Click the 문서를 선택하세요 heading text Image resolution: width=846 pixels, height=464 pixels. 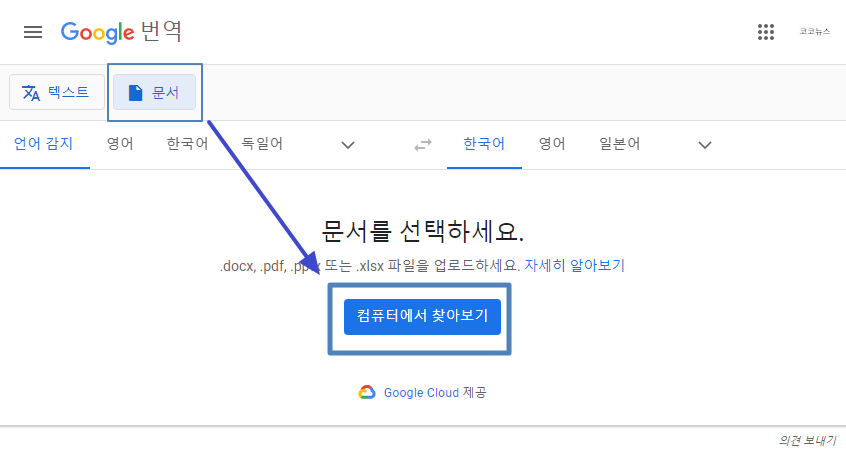point(422,231)
